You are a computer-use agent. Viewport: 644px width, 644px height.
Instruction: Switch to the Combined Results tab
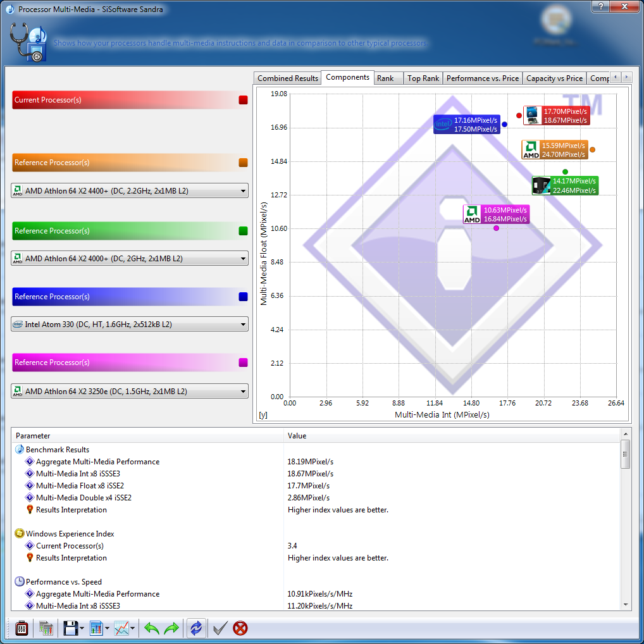287,78
